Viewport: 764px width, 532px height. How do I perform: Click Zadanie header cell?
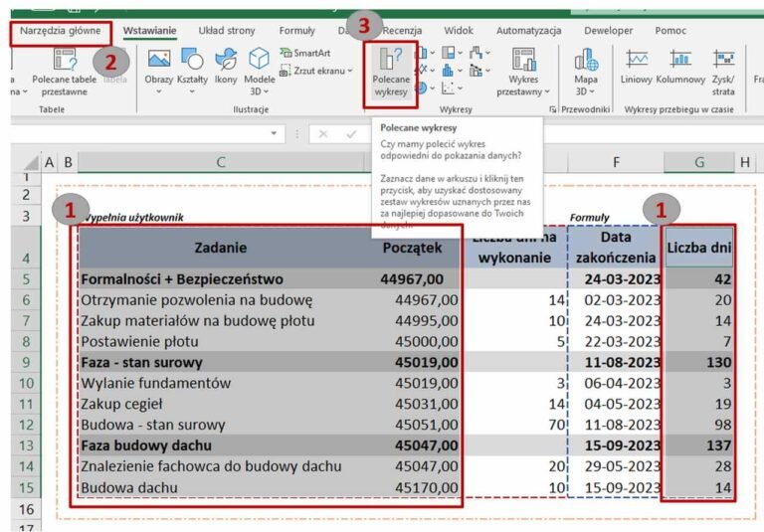pyautogui.click(x=221, y=247)
